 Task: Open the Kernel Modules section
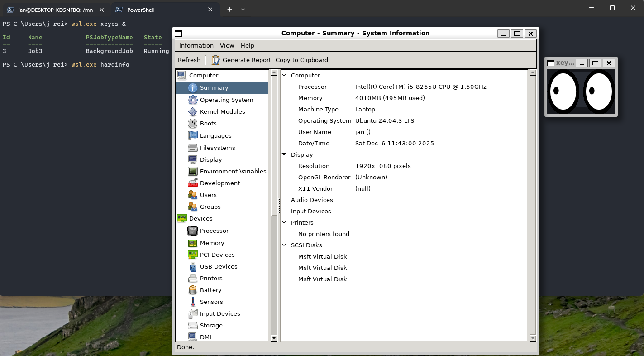[223, 111]
